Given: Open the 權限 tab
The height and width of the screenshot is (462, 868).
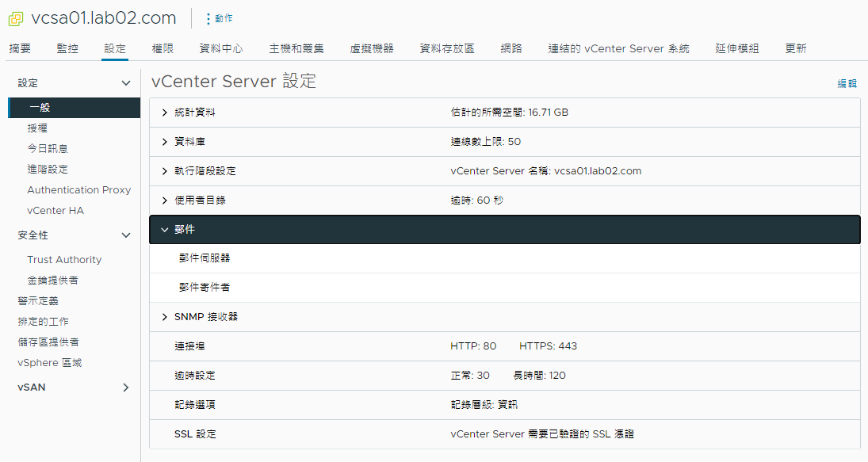Looking at the screenshot, I should click(163, 48).
